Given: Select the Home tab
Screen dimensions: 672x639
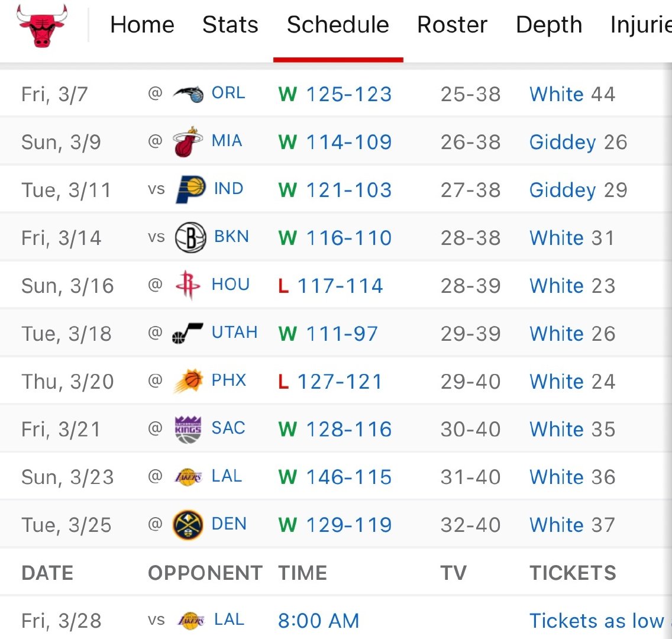Looking at the screenshot, I should click(x=143, y=24).
